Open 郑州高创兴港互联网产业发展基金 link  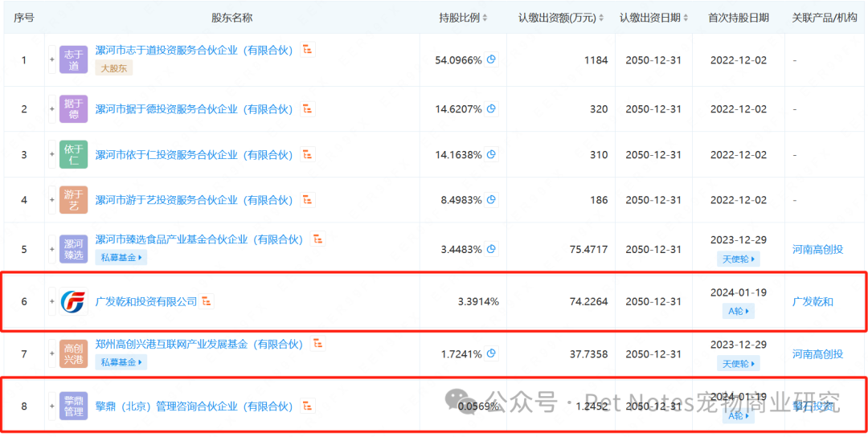199,344
